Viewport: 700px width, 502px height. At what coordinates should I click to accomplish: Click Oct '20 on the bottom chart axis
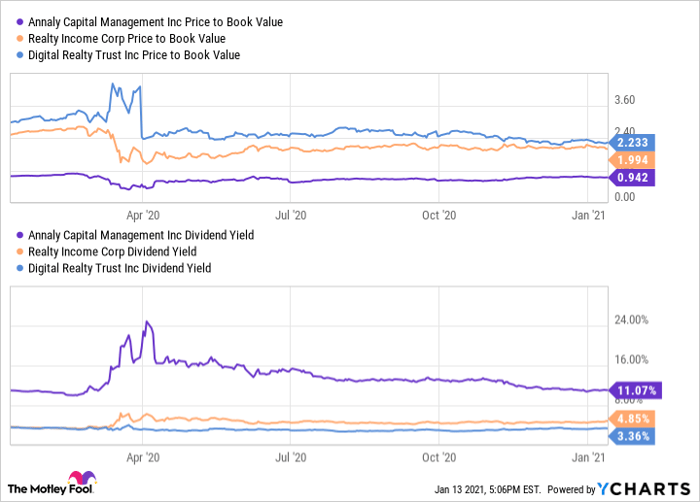tap(440, 455)
